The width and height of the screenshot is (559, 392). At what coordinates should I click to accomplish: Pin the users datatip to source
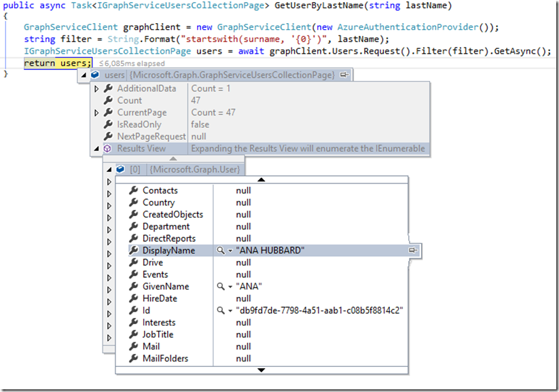pos(344,75)
